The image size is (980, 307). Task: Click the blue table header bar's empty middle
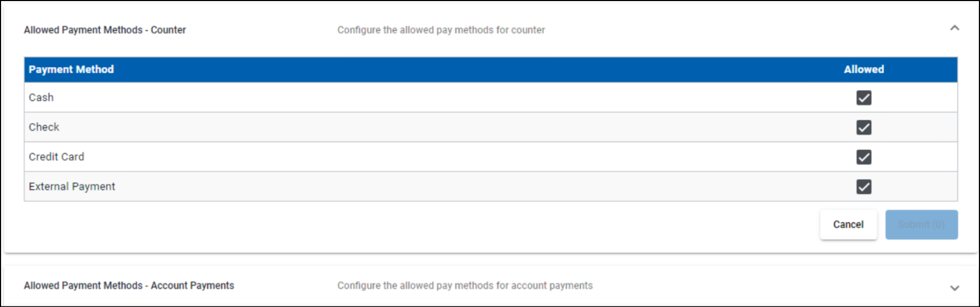click(480, 70)
